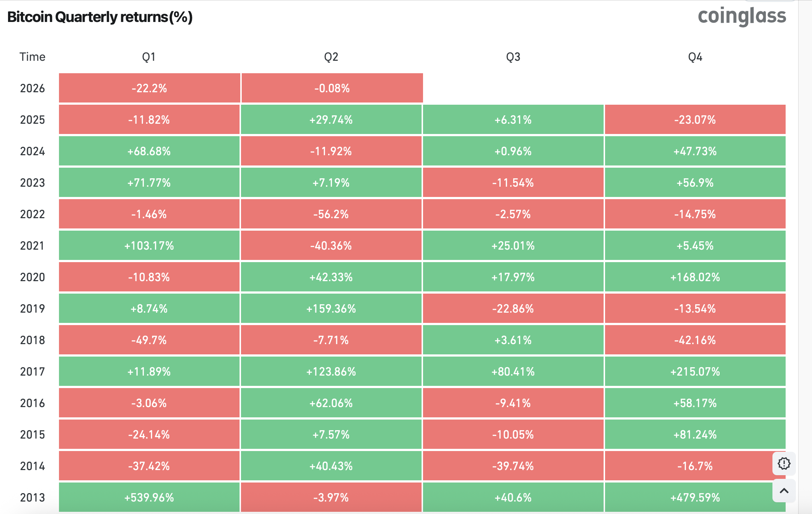Click the +159.36% cell for 2019 Q2
Screen dimensions: 812x514
(331, 309)
